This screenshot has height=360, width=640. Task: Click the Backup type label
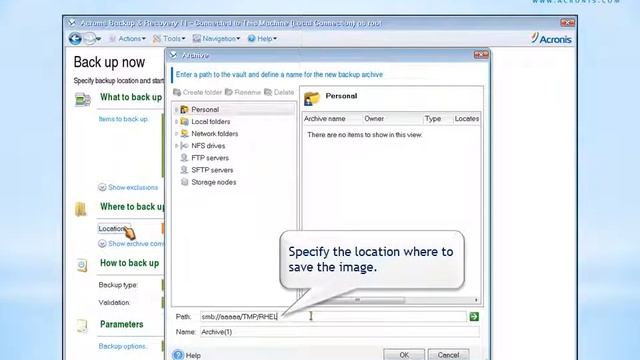point(118,285)
